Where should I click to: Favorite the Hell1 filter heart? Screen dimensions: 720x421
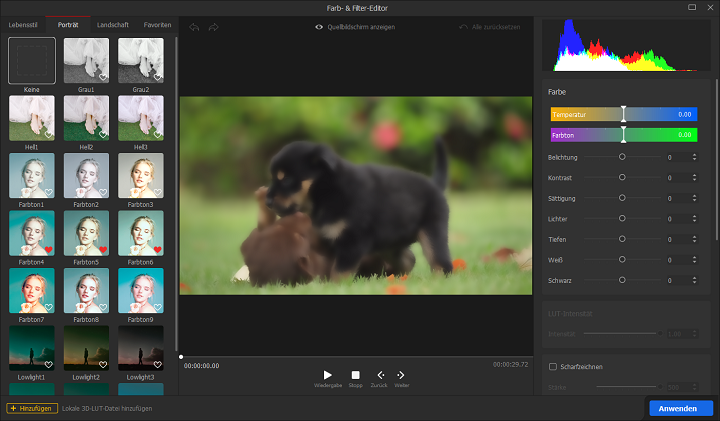(49, 135)
